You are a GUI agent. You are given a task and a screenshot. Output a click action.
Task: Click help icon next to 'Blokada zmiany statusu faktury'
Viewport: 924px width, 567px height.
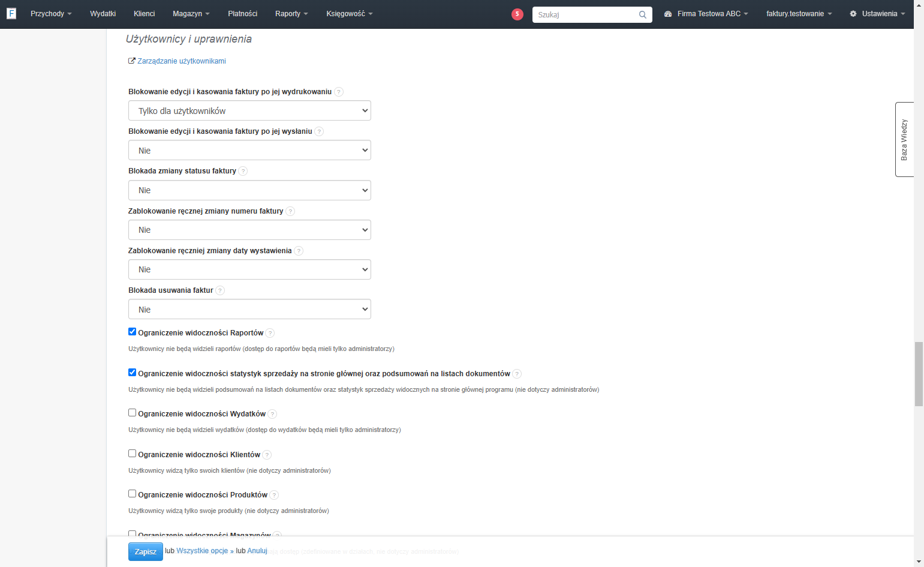(243, 171)
